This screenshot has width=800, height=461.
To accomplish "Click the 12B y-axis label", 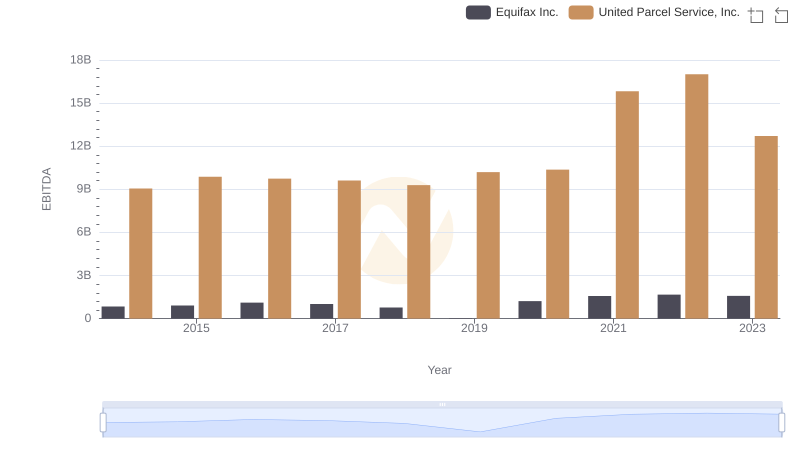I will coord(81,146).
